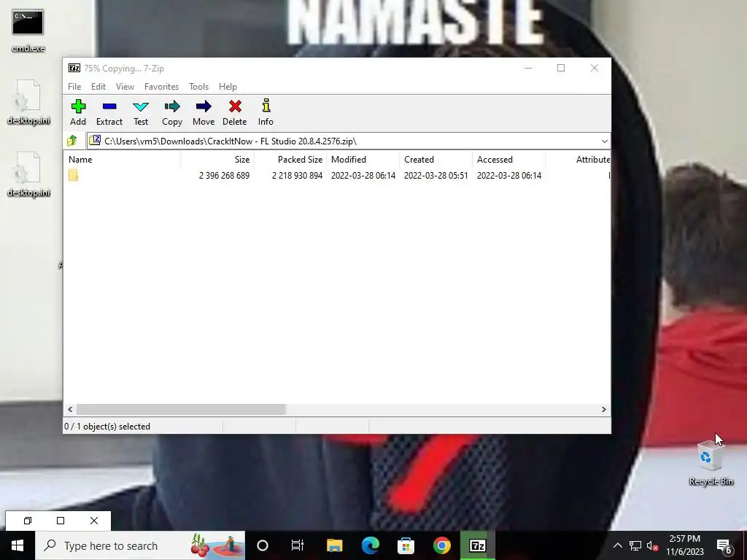This screenshot has width=747, height=560.
Task: Click the scrollbar right arrow
Action: [603, 410]
